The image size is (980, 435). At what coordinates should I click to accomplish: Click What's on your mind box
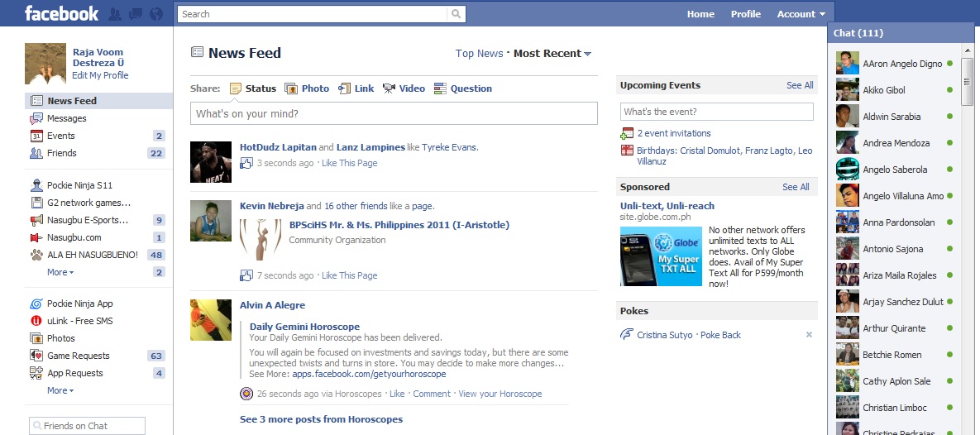click(x=394, y=114)
